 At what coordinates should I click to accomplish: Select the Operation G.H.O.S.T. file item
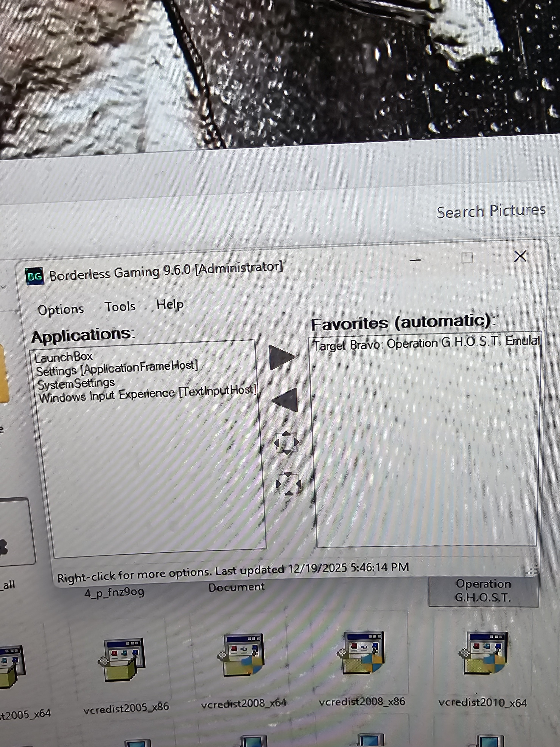point(483,591)
